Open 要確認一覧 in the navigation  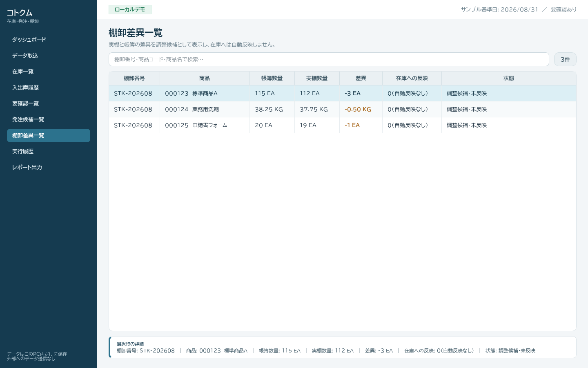point(49,103)
